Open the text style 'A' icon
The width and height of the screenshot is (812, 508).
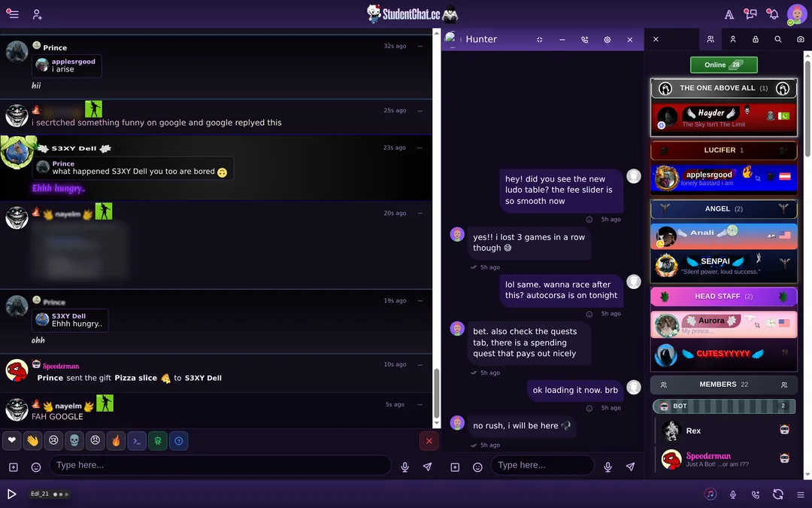point(729,14)
